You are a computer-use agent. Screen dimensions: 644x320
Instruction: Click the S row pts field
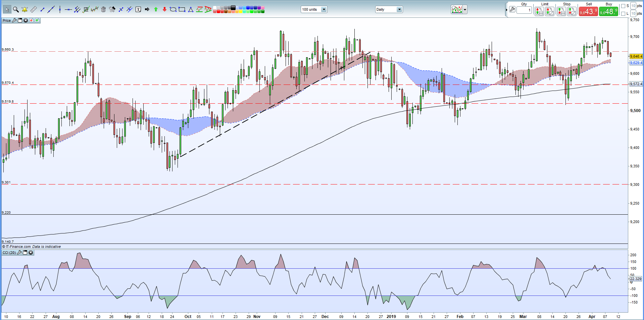[x=633, y=6]
